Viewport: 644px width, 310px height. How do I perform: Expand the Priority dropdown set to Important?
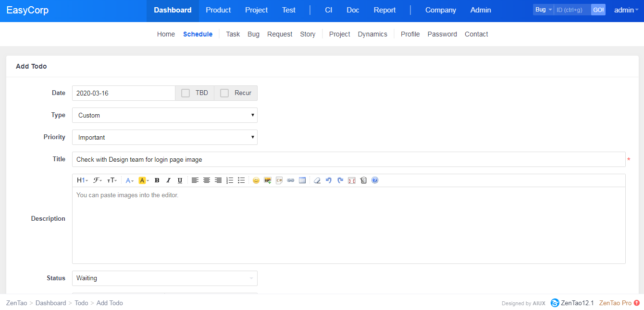pyautogui.click(x=164, y=137)
